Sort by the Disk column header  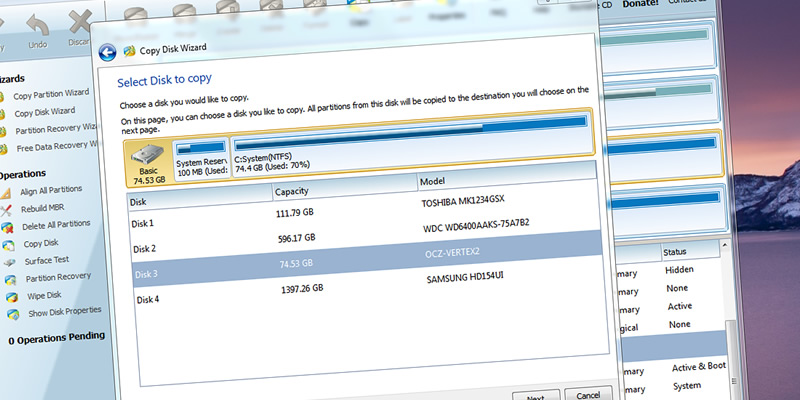click(x=199, y=196)
